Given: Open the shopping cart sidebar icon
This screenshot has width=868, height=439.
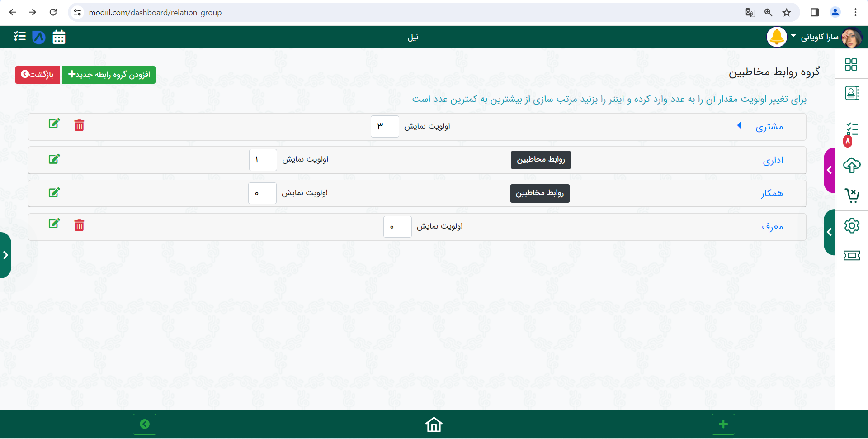Looking at the screenshot, I should 852,196.
